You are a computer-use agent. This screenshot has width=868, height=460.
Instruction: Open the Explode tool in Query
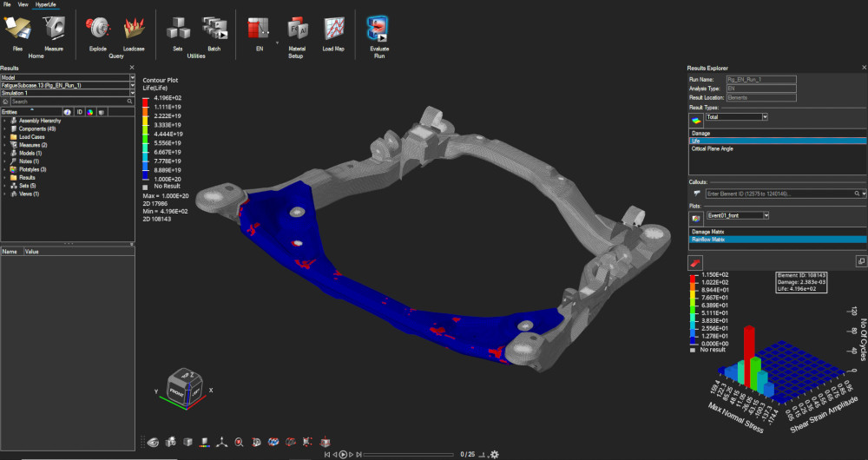[x=97, y=30]
